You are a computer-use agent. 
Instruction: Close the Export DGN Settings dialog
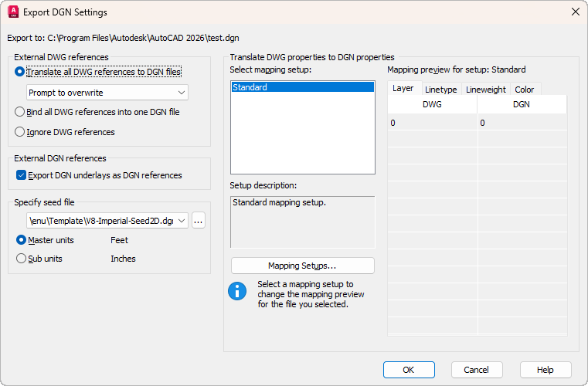click(x=574, y=12)
